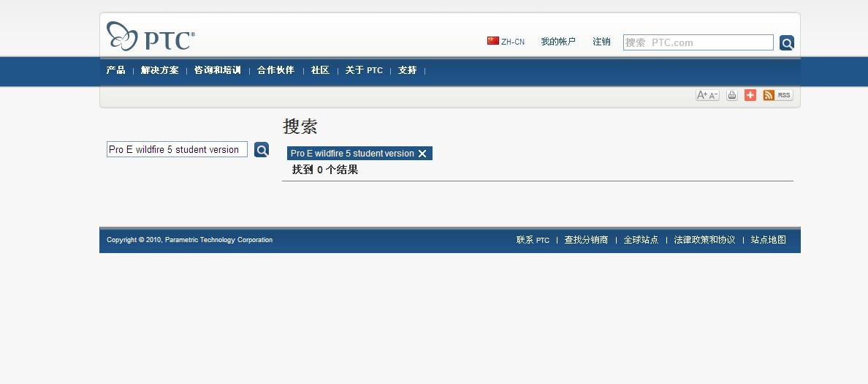The height and width of the screenshot is (384, 868).
Task: Click the print page icon
Action: [732, 95]
